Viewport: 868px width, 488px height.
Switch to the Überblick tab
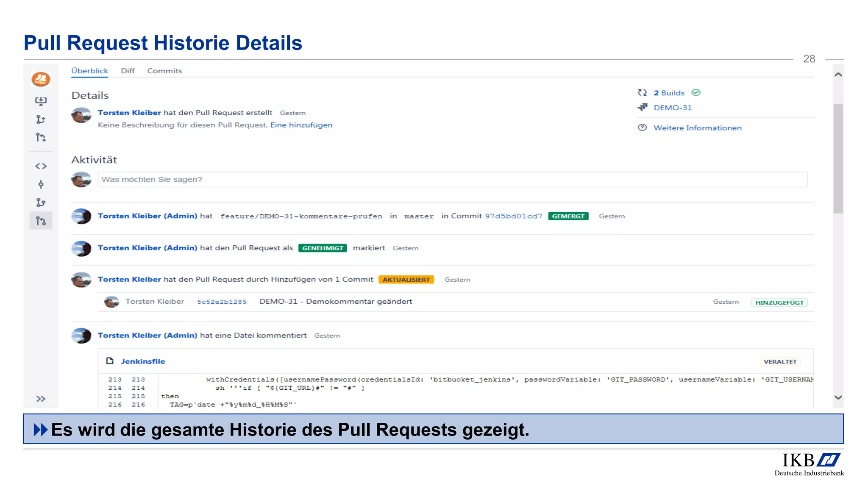click(x=89, y=71)
